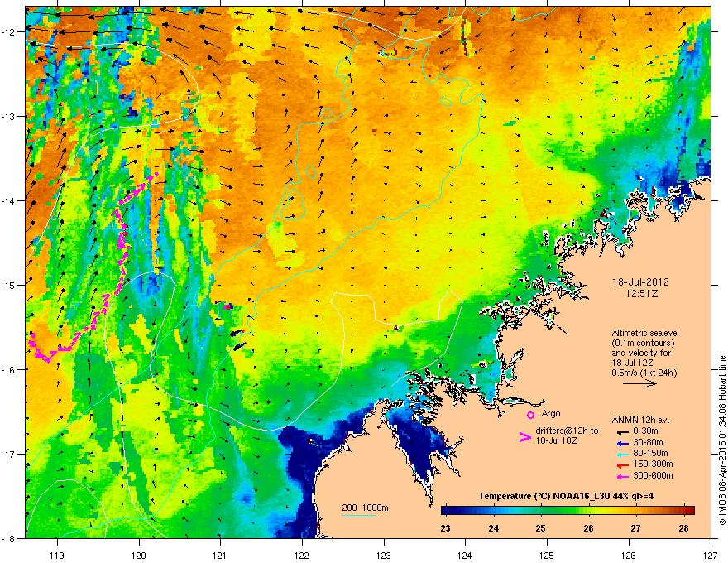Click the colorbar tick label '27'
This screenshot has width=728, height=563.
point(635,528)
